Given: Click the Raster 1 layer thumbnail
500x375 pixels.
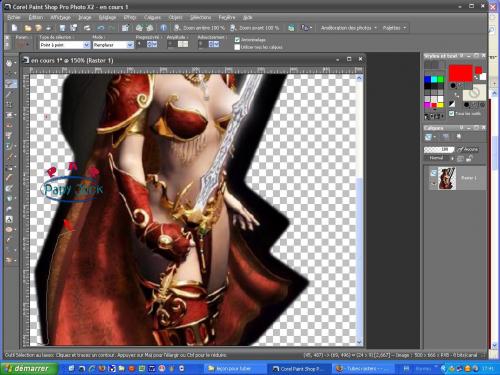Looking at the screenshot, I should (x=447, y=178).
